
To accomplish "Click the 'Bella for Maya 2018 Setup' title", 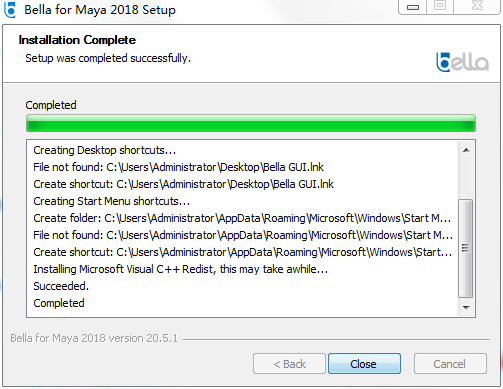I will pyautogui.click(x=100, y=10).
